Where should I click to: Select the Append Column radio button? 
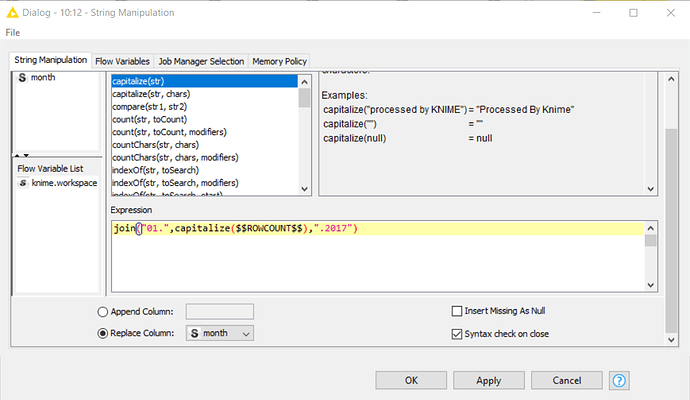(x=103, y=312)
